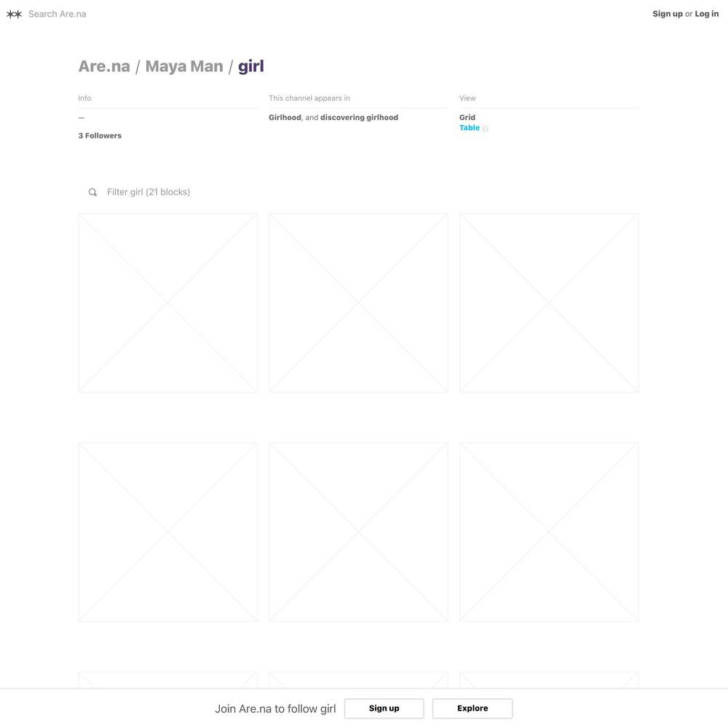Image resolution: width=728 pixels, height=728 pixels.
Task: Click the This channel appears in label
Action: point(309,98)
